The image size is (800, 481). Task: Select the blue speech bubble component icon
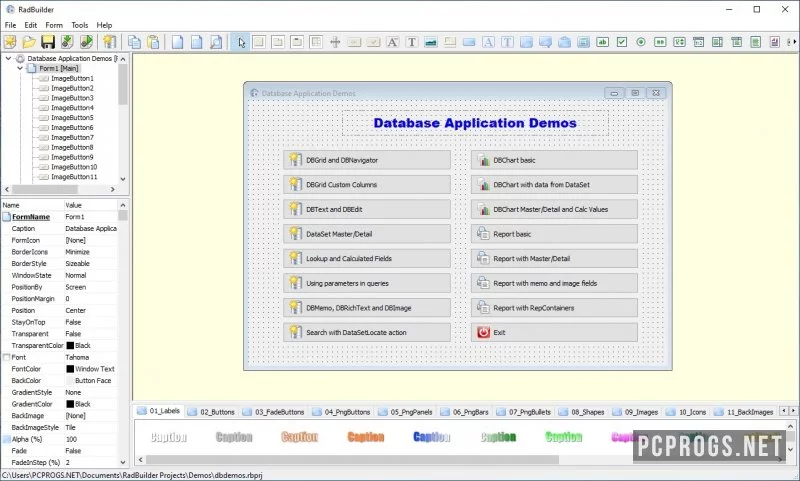coord(545,42)
